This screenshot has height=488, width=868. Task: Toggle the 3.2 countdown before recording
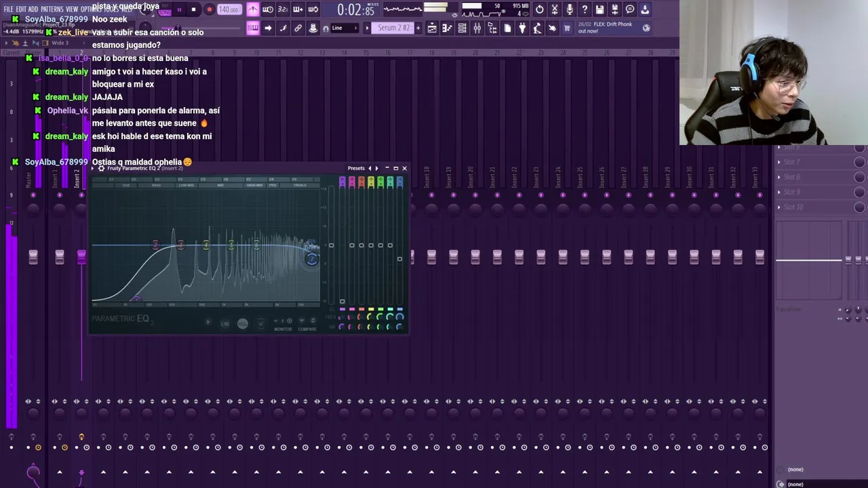tap(283, 9)
